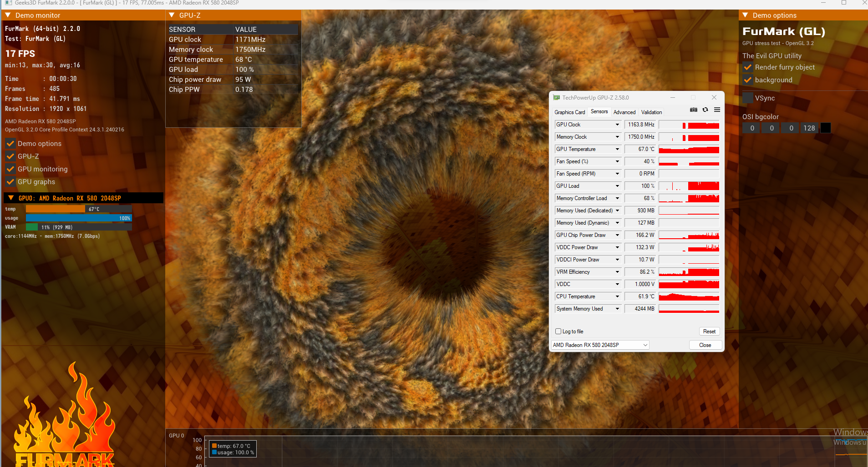Click the 17 FPS readout
The width and height of the screenshot is (868, 467).
pyautogui.click(x=20, y=54)
